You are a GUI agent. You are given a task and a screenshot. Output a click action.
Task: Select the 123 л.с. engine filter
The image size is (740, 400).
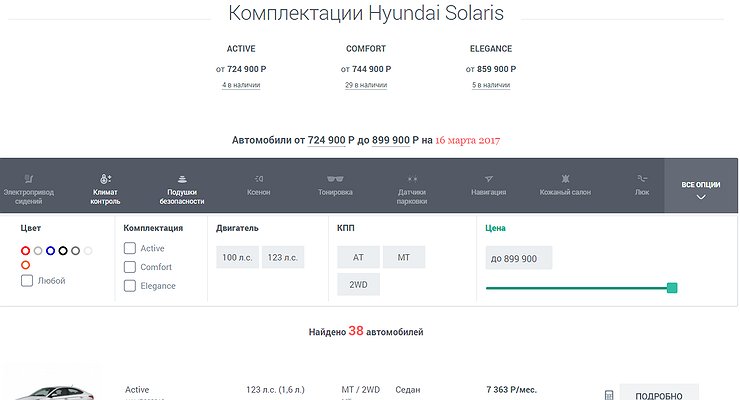point(283,257)
